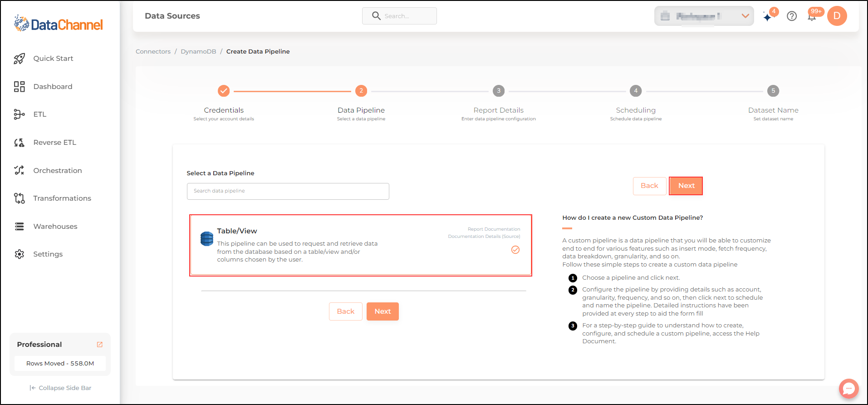
Task: Open the help question mark icon
Action: coord(792,16)
